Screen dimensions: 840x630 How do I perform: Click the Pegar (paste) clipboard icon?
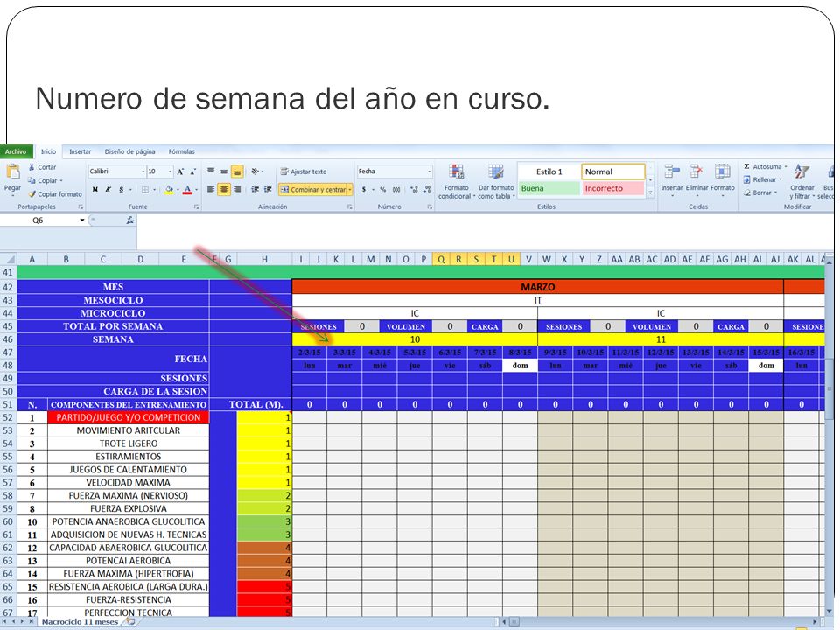12,172
